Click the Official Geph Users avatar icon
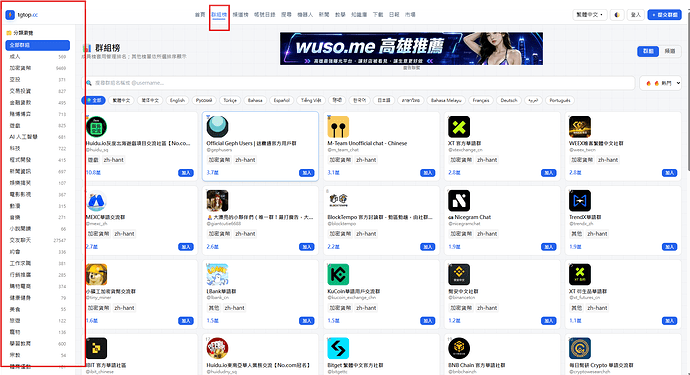 217,127
